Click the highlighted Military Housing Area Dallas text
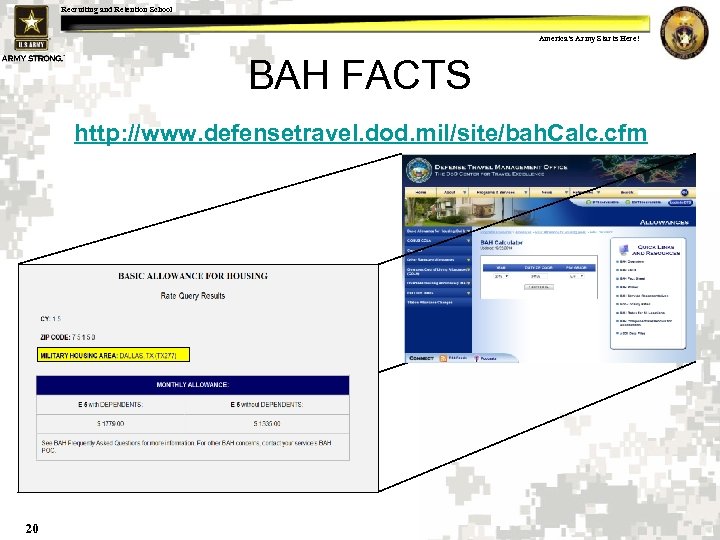The width and height of the screenshot is (720, 540). [113, 355]
